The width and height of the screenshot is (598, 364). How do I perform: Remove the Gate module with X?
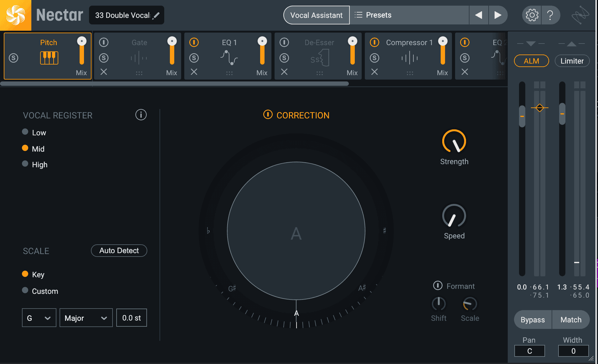pyautogui.click(x=104, y=72)
